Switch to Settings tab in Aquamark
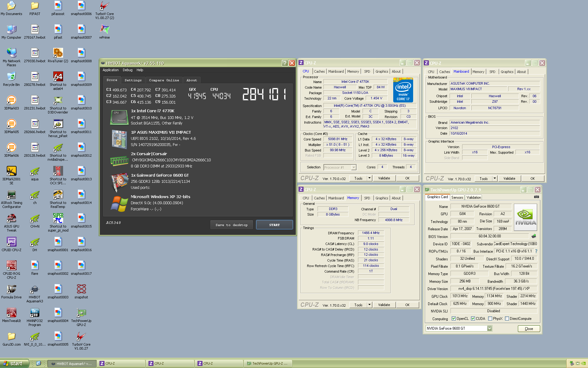Viewport: 588px width, 368px height. point(133,80)
